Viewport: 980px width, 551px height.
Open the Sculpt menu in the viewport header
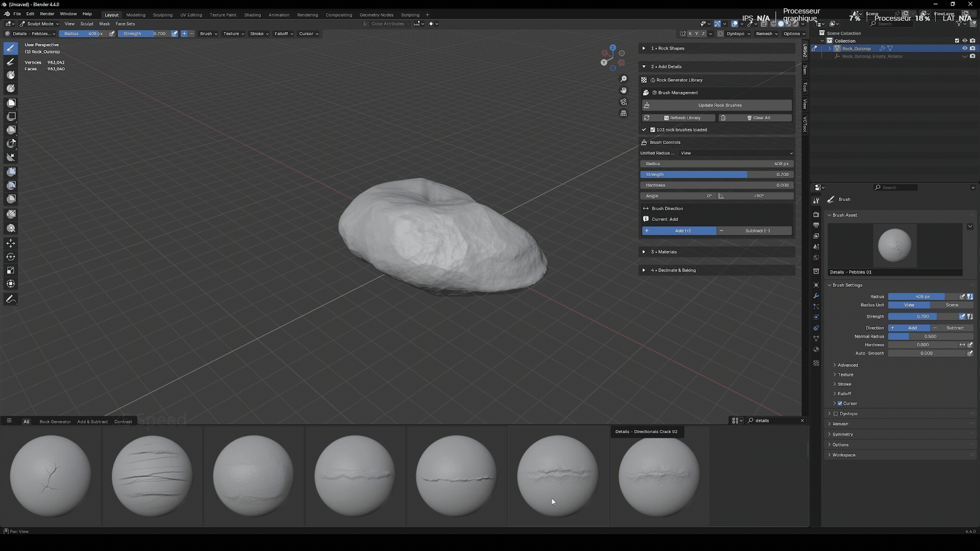coord(87,23)
